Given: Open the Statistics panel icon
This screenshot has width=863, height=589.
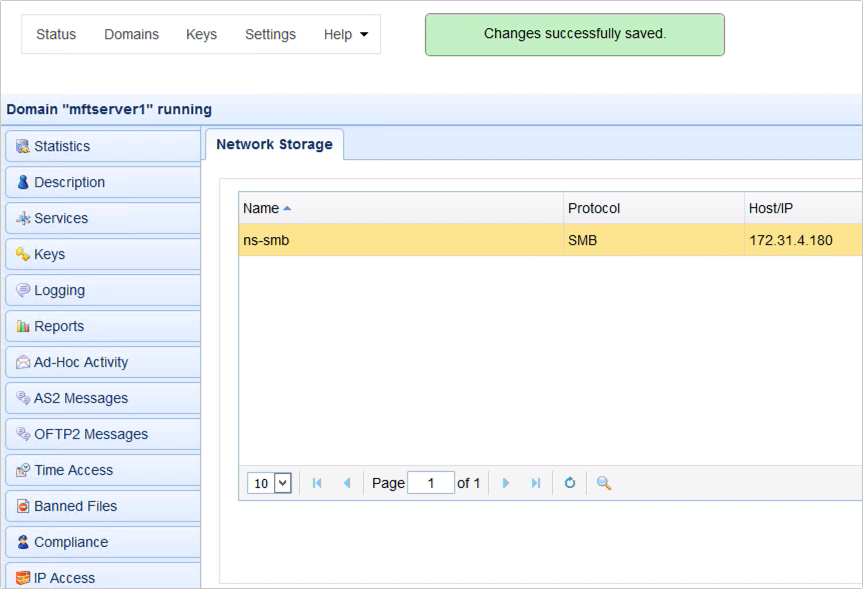Looking at the screenshot, I should click(x=22, y=146).
